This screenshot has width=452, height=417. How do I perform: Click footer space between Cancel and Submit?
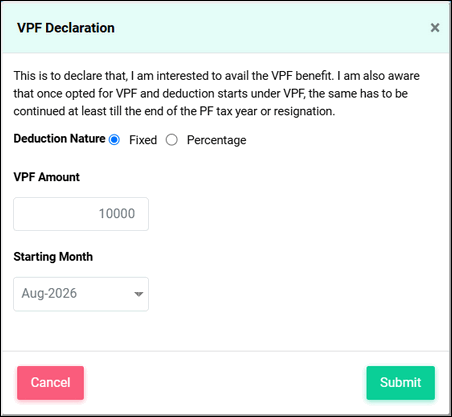tap(225, 383)
